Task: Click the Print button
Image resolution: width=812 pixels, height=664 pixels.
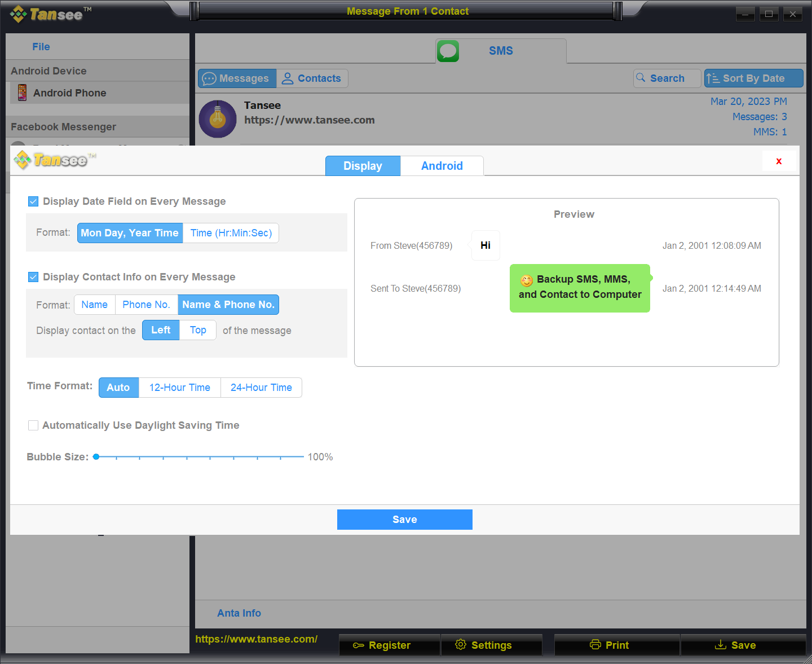Action: click(617, 645)
